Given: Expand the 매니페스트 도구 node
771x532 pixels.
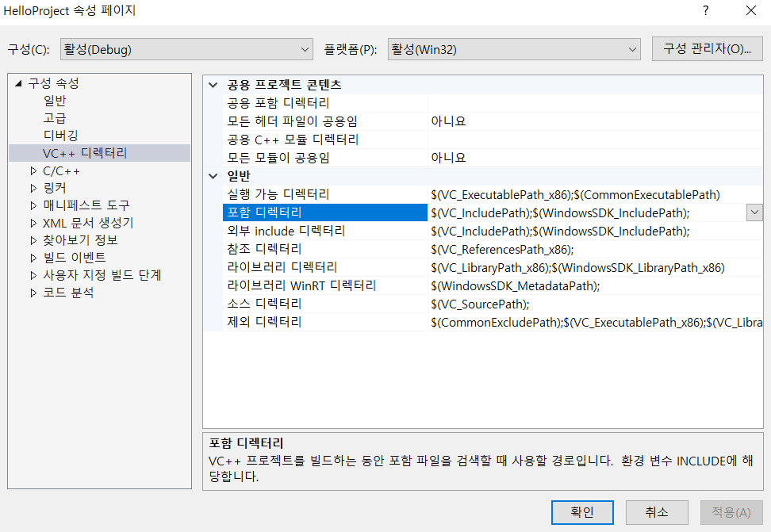Looking at the screenshot, I should [x=33, y=205].
